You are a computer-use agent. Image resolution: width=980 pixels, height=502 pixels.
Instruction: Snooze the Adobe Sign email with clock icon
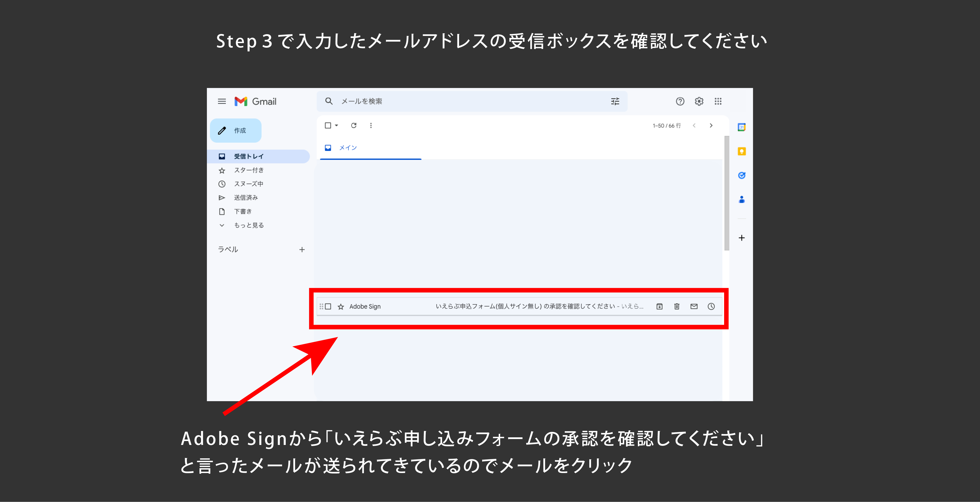point(711,306)
